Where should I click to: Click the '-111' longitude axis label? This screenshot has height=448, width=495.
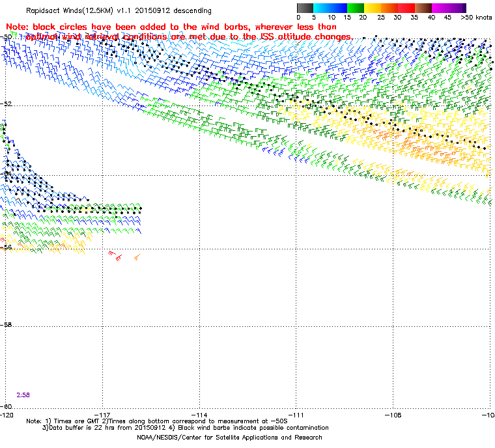click(296, 415)
